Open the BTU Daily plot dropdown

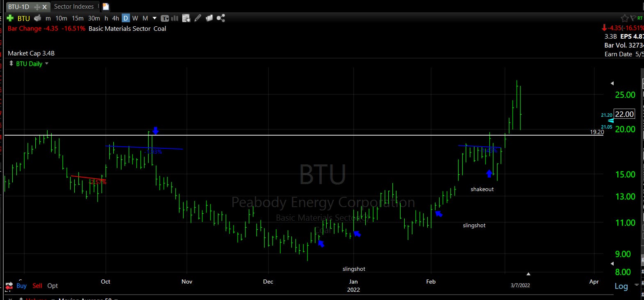click(47, 64)
